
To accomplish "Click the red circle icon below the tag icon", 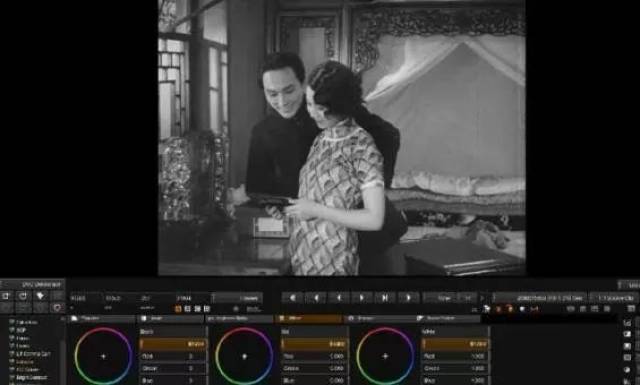I will (57, 307).
